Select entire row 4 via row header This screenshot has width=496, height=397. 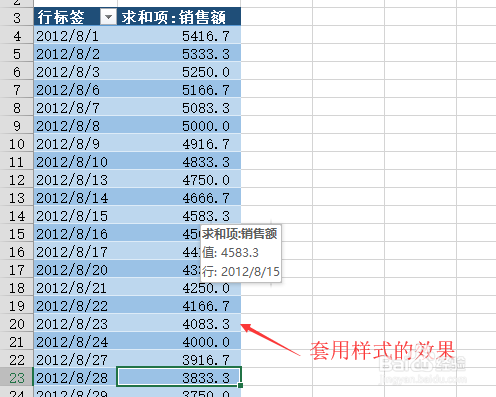pos(17,36)
